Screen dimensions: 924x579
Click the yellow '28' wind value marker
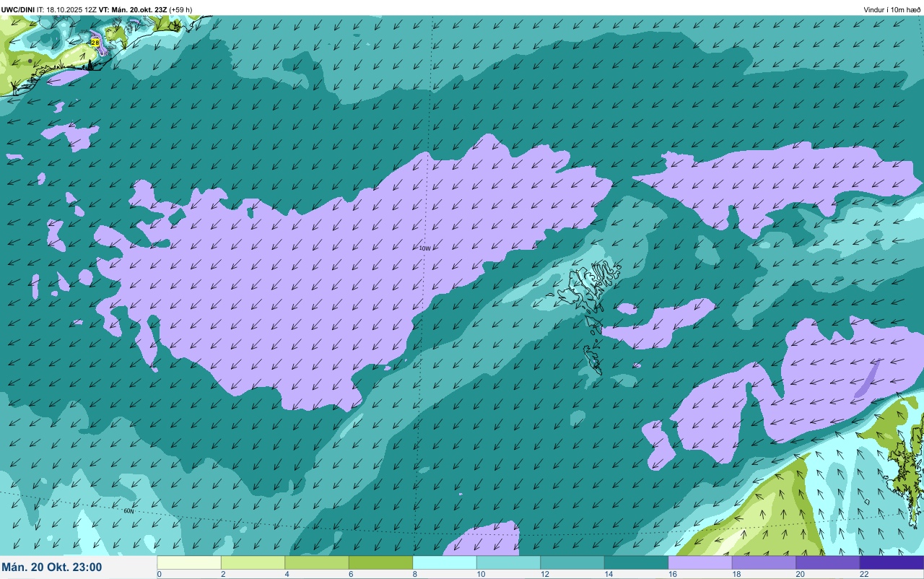click(x=95, y=43)
